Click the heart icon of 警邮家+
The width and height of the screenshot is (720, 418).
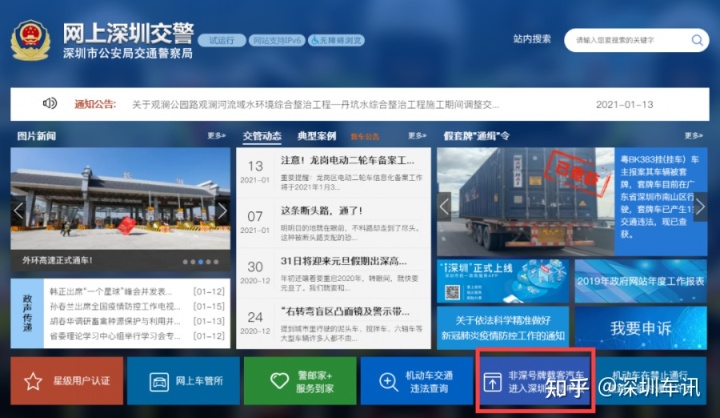pos(279,381)
